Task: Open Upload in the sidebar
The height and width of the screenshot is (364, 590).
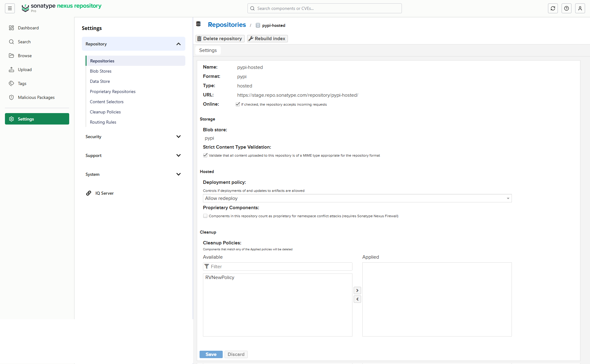Action: pos(37,70)
